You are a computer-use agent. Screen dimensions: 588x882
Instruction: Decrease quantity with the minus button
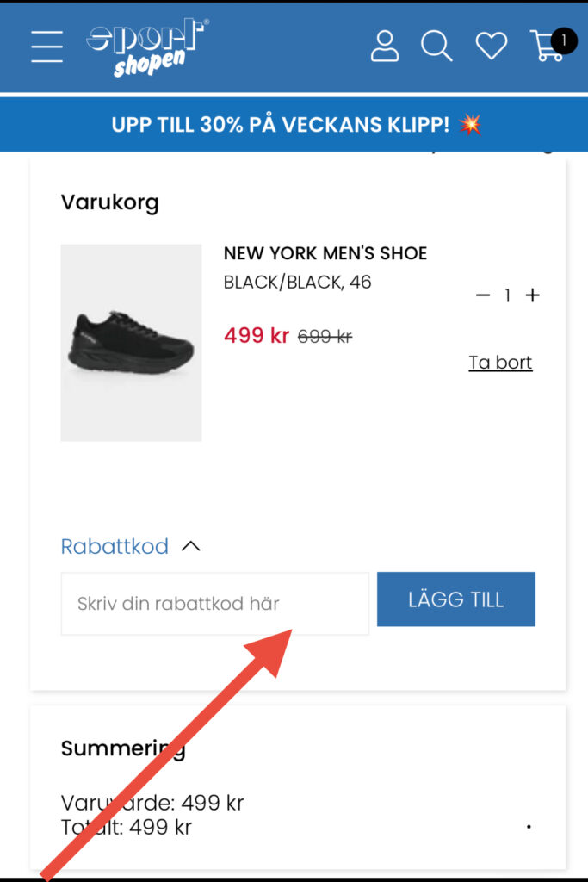[x=483, y=295]
